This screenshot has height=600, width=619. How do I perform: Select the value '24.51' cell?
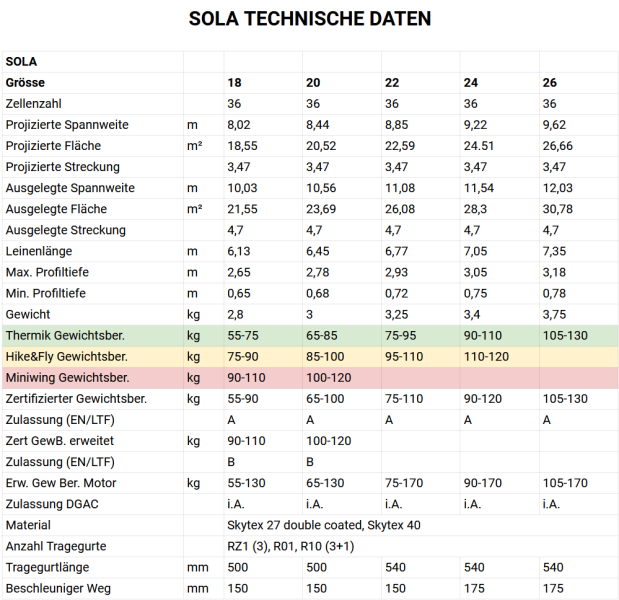coord(478,146)
